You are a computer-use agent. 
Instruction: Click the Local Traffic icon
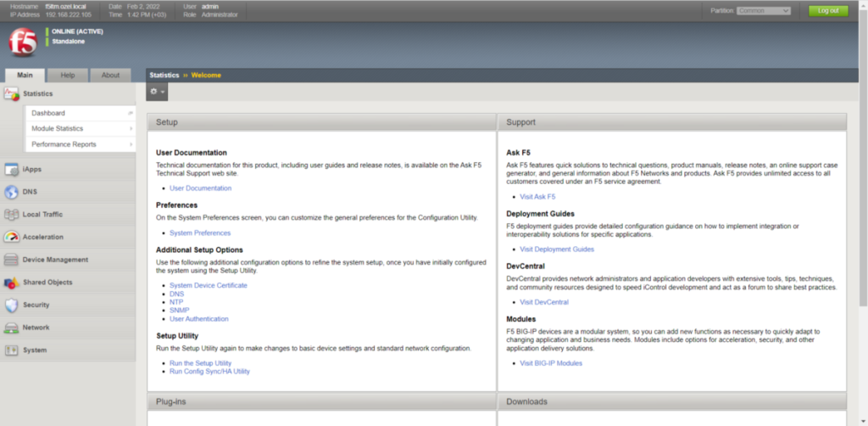(12, 215)
